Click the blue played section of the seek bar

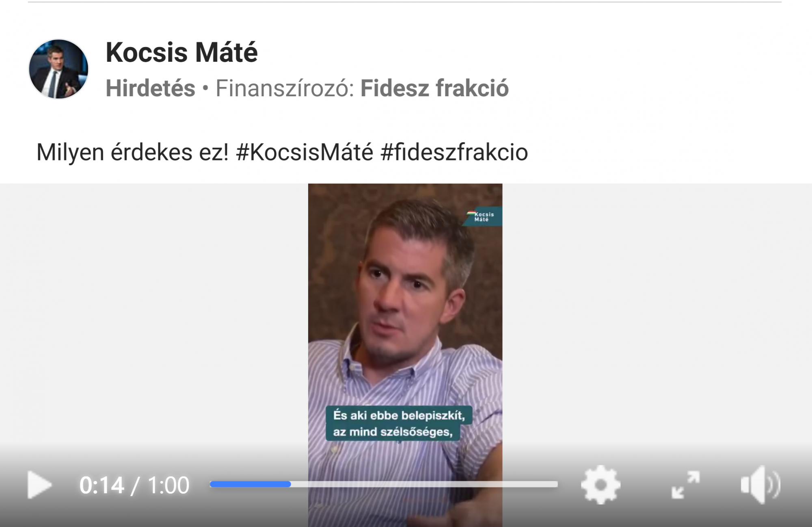point(250,484)
